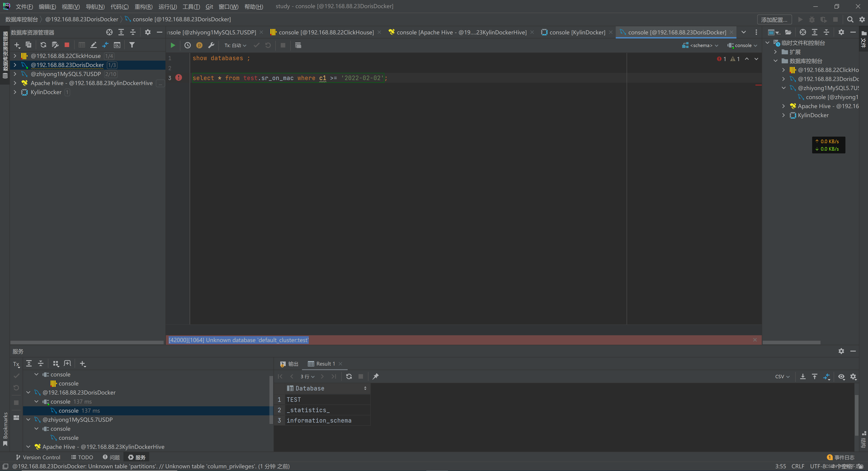Click the filter funnel icon in database explorer
Viewport: 868px width, 471px height.
click(x=132, y=45)
